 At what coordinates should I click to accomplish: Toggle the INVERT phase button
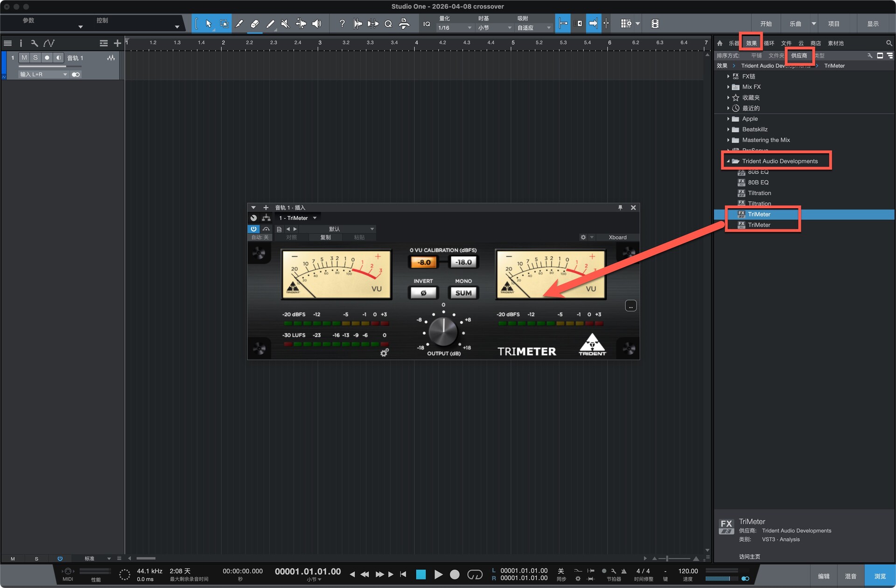coord(423,293)
